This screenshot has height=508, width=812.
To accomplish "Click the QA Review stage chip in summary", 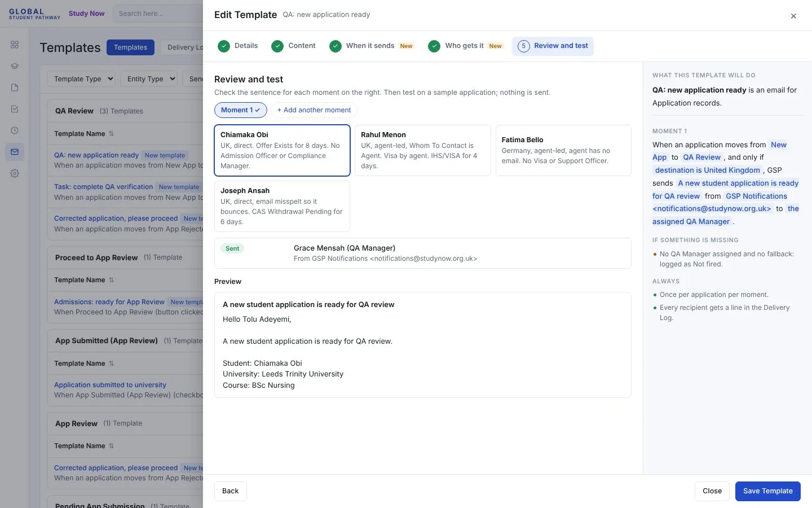I will pos(701,157).
